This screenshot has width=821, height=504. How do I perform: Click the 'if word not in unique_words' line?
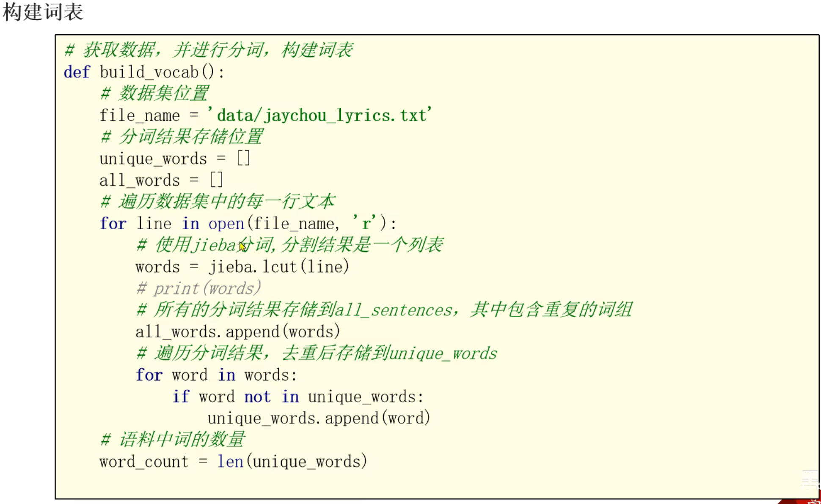click(x=298, y=397)
